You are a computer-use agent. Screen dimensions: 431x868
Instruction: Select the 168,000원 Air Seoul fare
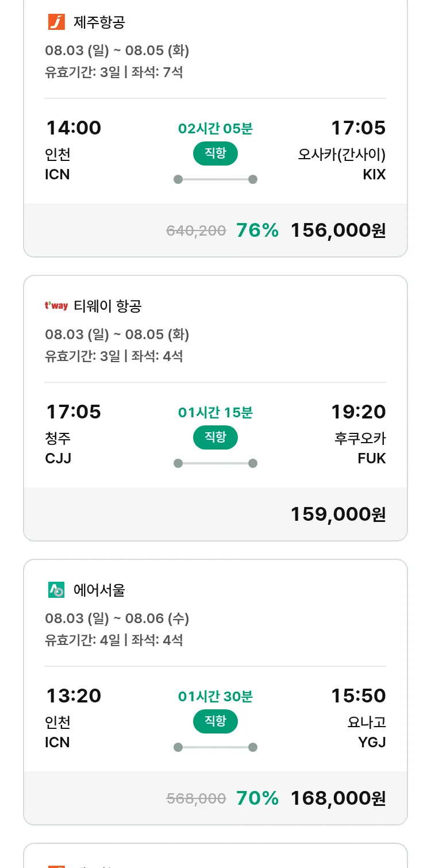pos(338,798)
